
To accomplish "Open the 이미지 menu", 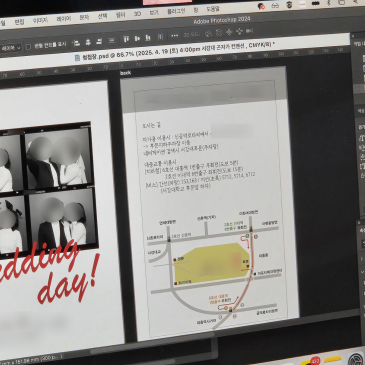I will 41,21.
